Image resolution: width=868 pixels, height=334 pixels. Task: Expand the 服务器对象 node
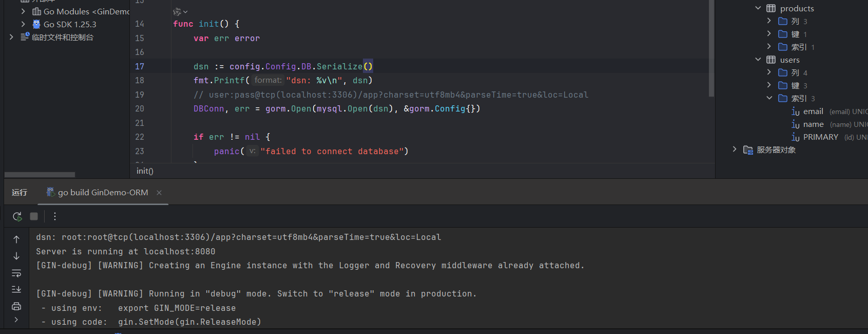coord(735,150)
